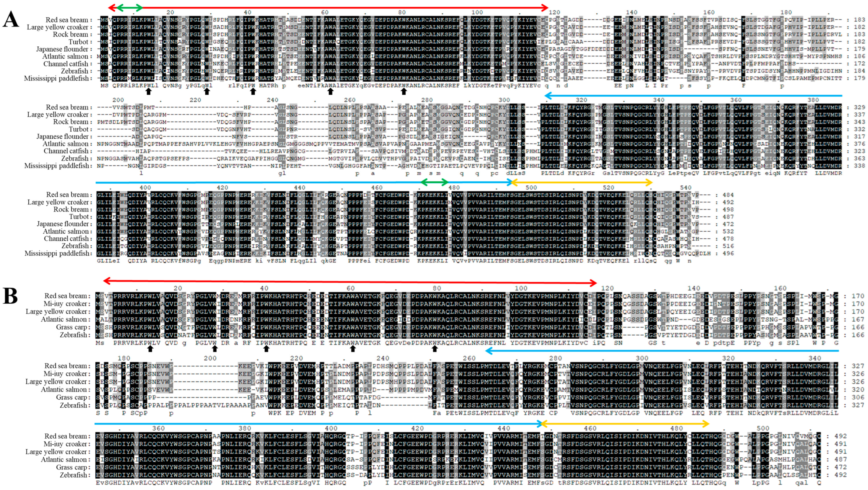The height and width of the screenshot is (490, 868).
Task: Select Atlantic salmon label on row ending 320
Action: [x=64, y=390]
